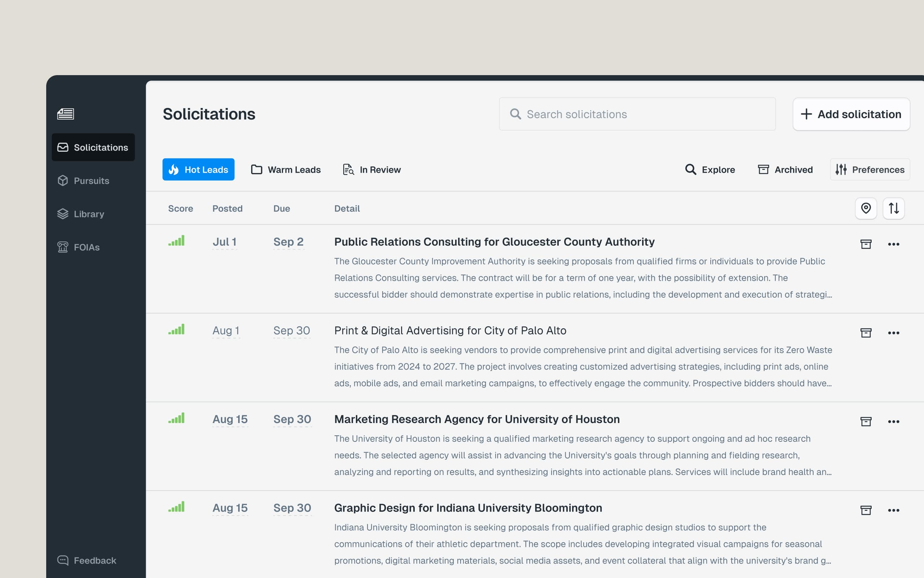
Task: Click the score bars for Gloucester County row
Action: tap(176, 241)
